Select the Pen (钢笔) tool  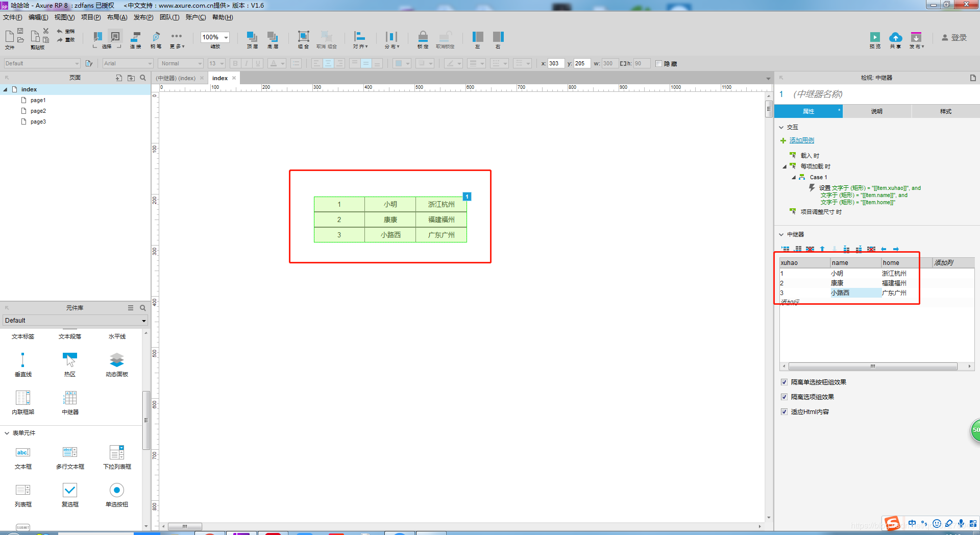[x=156, y=36]
